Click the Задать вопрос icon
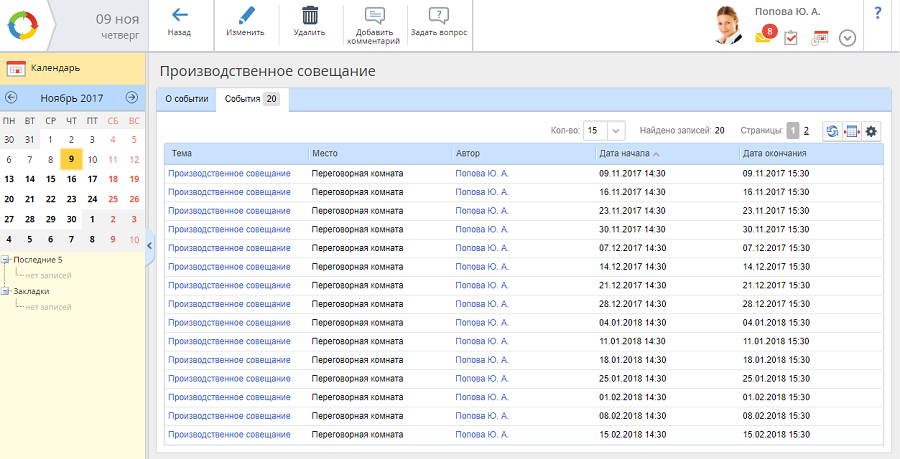The width and height of the screenshot is (900, 459). [438, 17]
